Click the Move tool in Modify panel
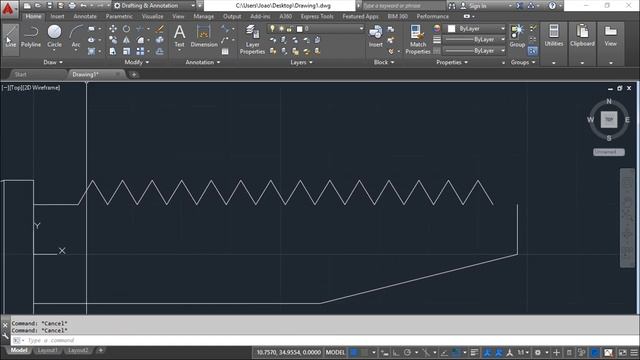640x360 pixels. (113, 29)
